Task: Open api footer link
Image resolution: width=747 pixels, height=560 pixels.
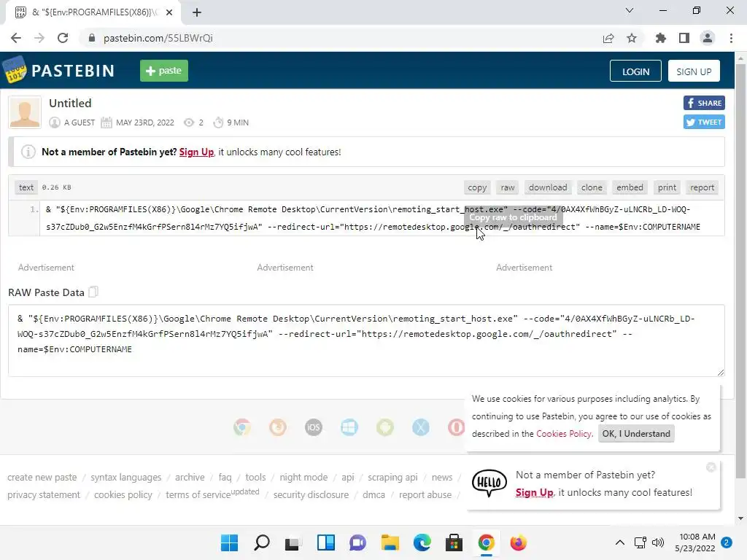Action: point(348,477)
